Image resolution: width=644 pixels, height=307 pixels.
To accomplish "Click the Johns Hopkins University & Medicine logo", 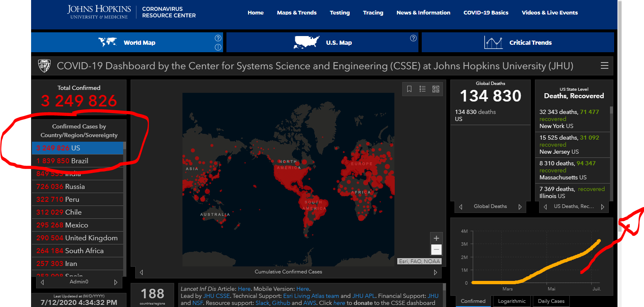I will [x=99, y=12].
